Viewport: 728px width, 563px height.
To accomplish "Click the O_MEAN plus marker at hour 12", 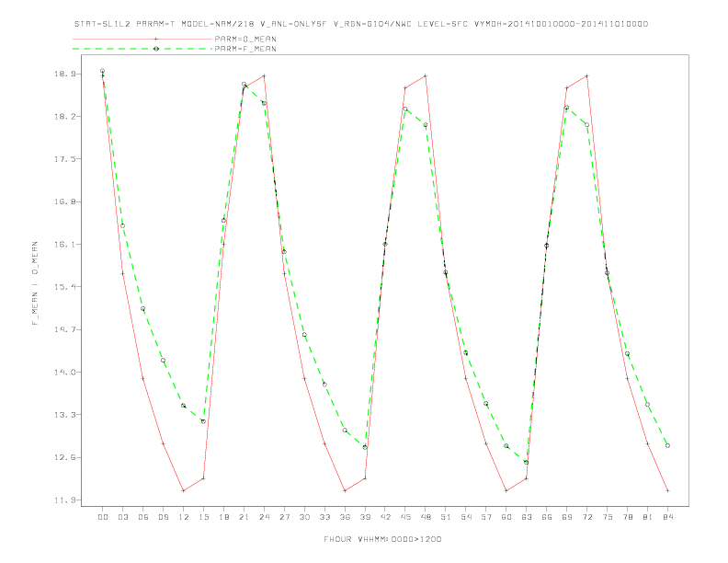I will 184,490.
